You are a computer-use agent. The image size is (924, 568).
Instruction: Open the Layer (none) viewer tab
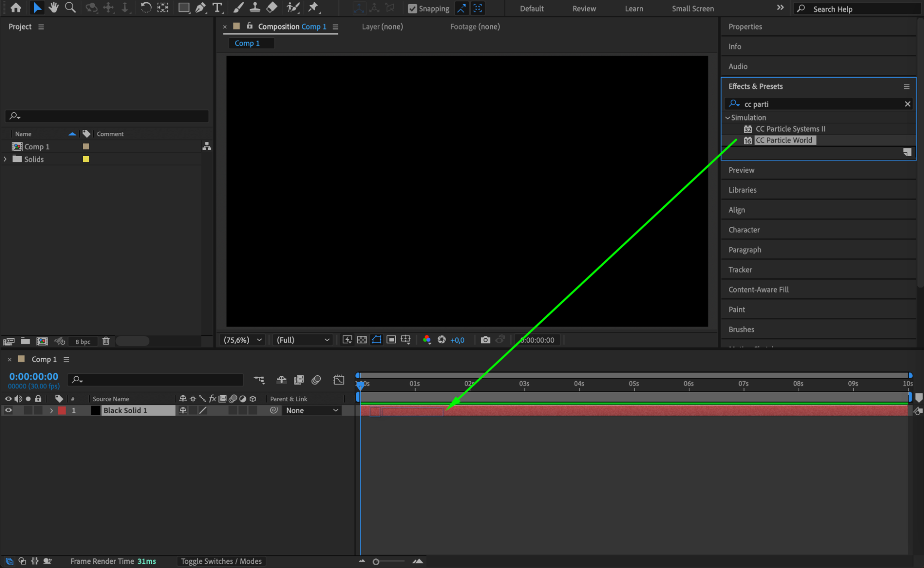(x=382, y=26)
